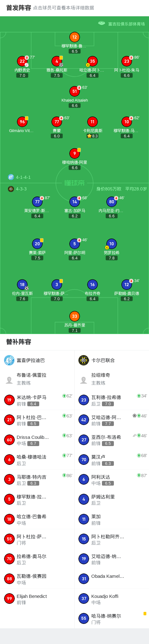
Task: Open striker number 9 穆哈纳德-阿里
Action: pyautogui.click(x=74, y=153)
